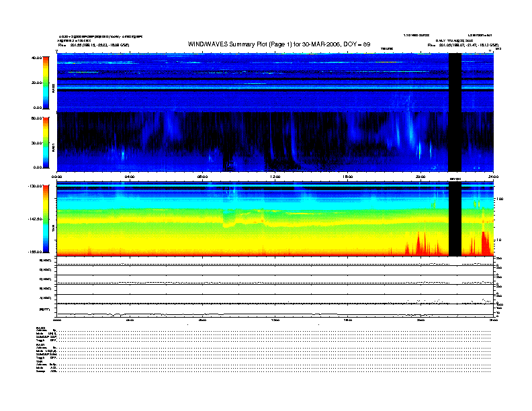
Task: Click the RAD2 status header at the bottom
Action: (x=40, y=328)
